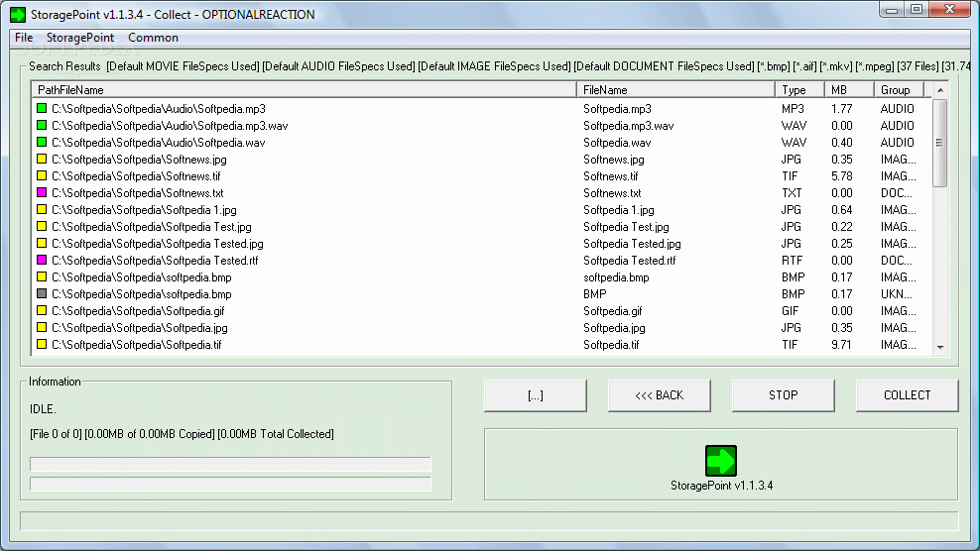This screenshot has height=551, width=980.
Task: Click the upper progress bar in Information
Action: (x=231, y=464)
